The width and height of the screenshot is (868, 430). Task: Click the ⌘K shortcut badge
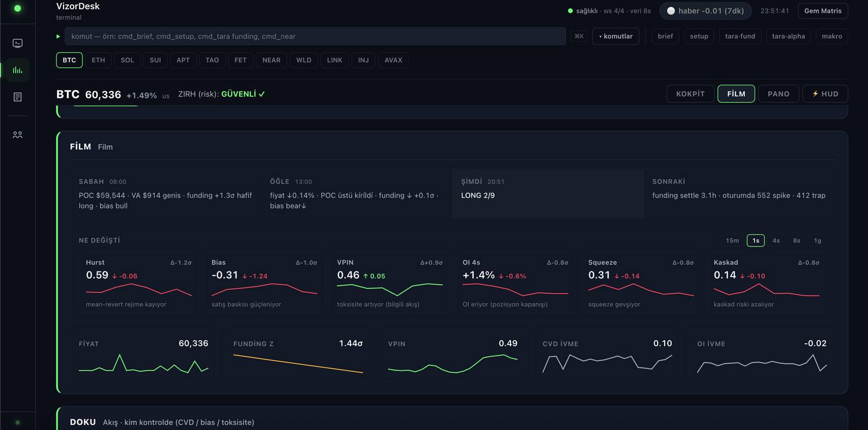579,36
